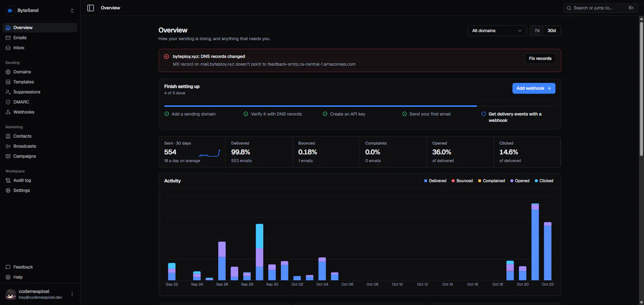644x305 pixels.
Task: Open Suppressions in the sidebar
Action: [40, 92]
